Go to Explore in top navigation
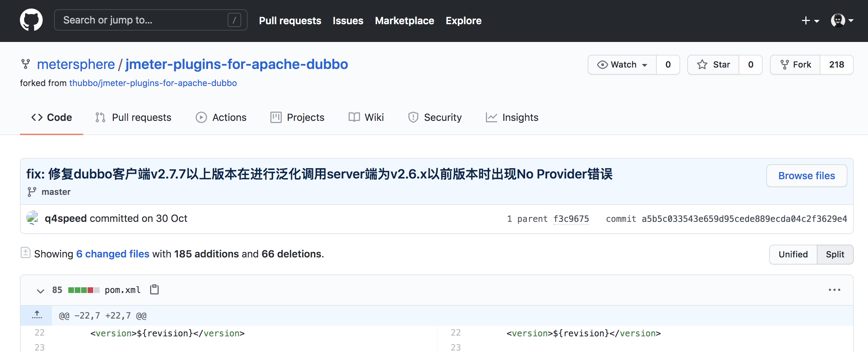Image resolution: width=868 pixels, height=352 pixels. pyautogui.click(x=464, y=21)
